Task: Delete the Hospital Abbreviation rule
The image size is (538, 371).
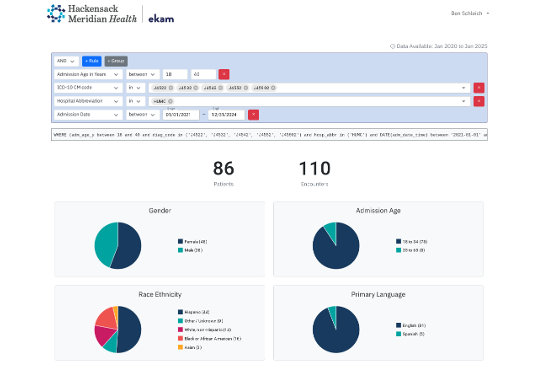Action: [479, 101]
